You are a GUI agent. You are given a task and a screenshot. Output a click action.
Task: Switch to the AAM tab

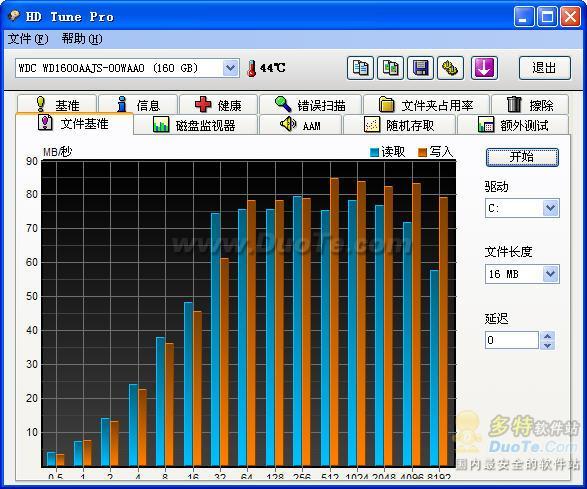click(x=301, y=125)
